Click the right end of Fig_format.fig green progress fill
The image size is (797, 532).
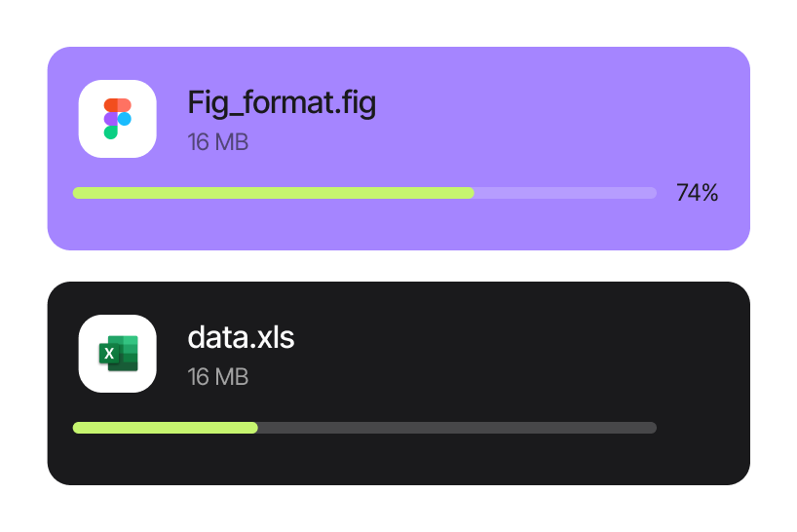(471, 193)
